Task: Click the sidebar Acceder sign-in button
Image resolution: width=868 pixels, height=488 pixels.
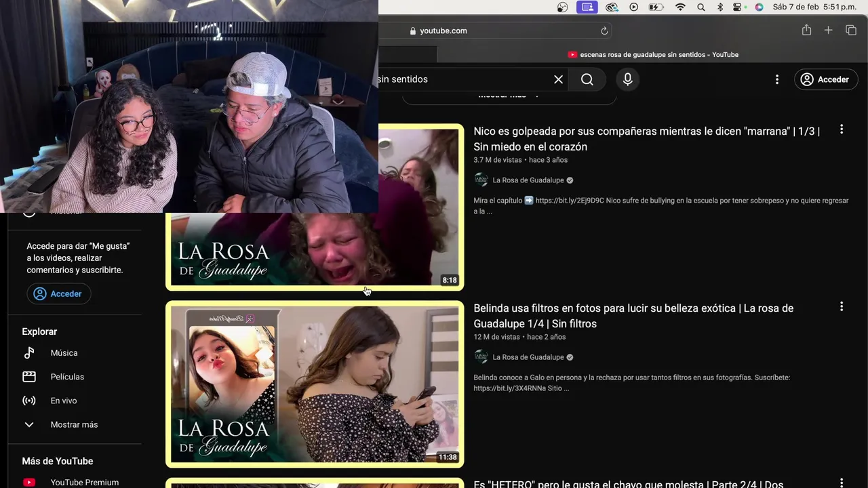Action: [58, 293]
